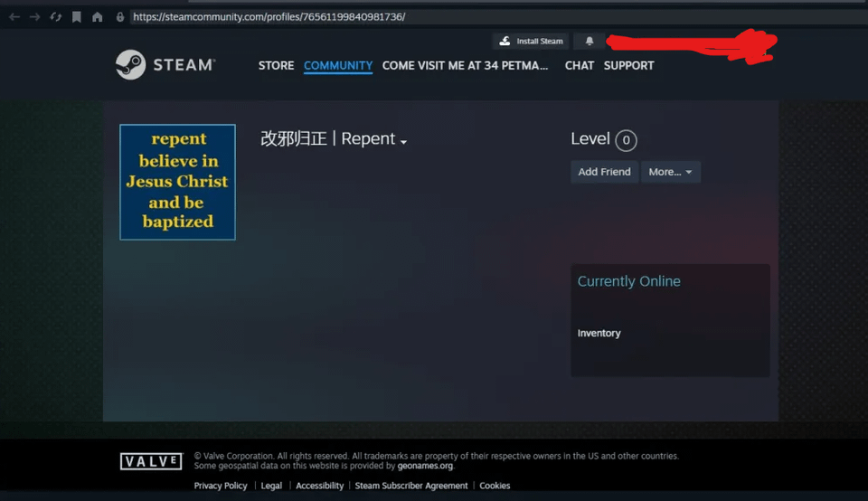Click the Level 0 badge

pyautogui.click(x=626, y=140)
